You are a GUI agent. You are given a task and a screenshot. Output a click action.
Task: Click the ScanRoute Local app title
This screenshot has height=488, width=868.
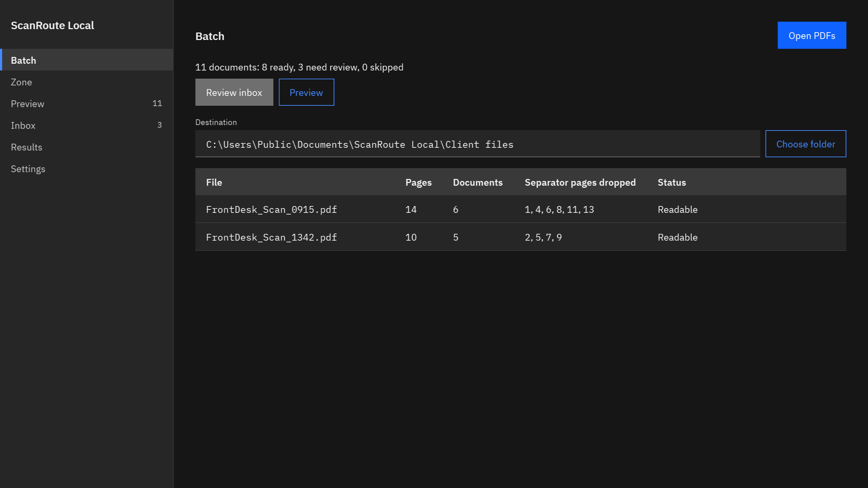[x=53, y=25]
